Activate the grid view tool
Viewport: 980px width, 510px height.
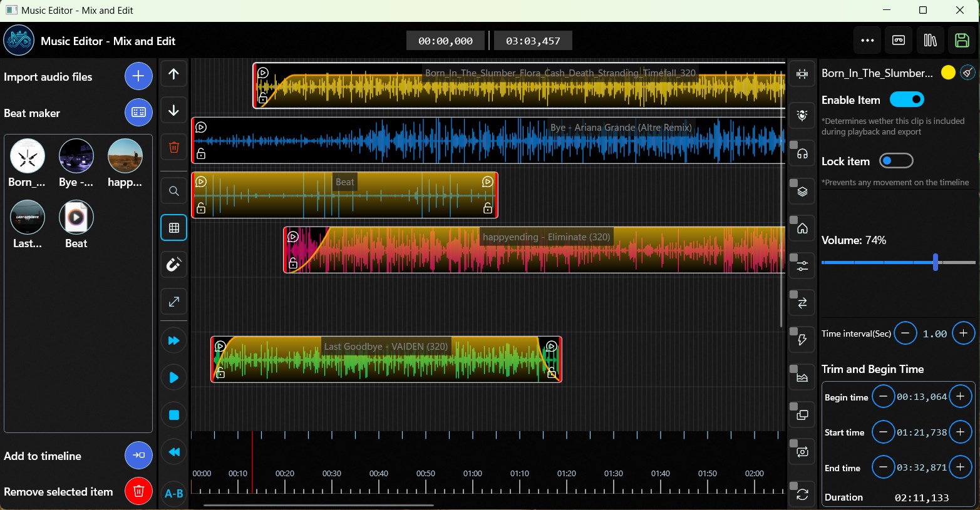click(x=173, y=228)
